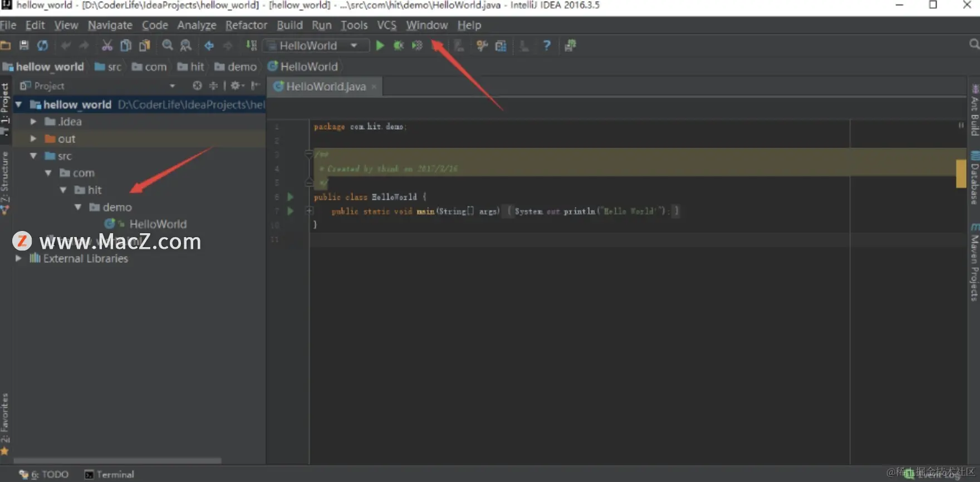This screenshot has height=482, width=980.
Task: Open the Navigate menu
Action: (110, 25)
